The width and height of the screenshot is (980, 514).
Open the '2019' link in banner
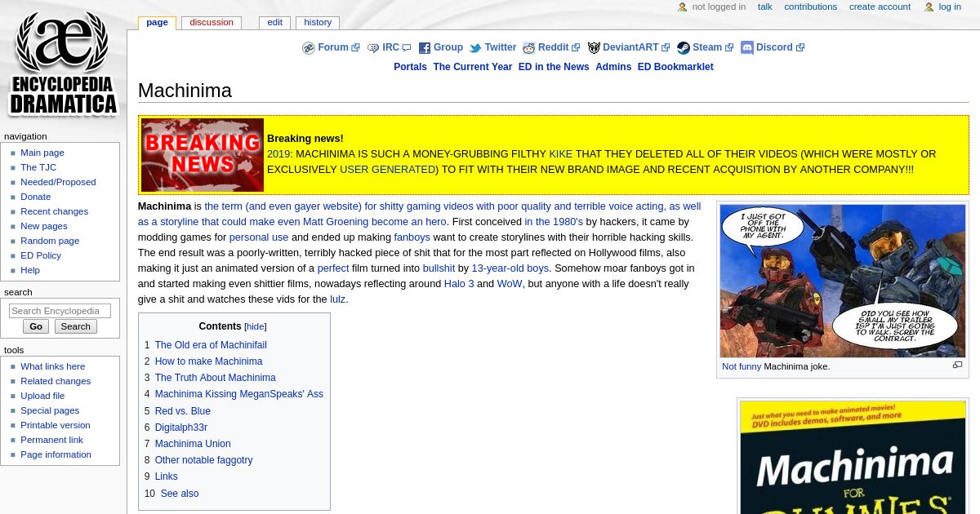[x=278, y=154]
